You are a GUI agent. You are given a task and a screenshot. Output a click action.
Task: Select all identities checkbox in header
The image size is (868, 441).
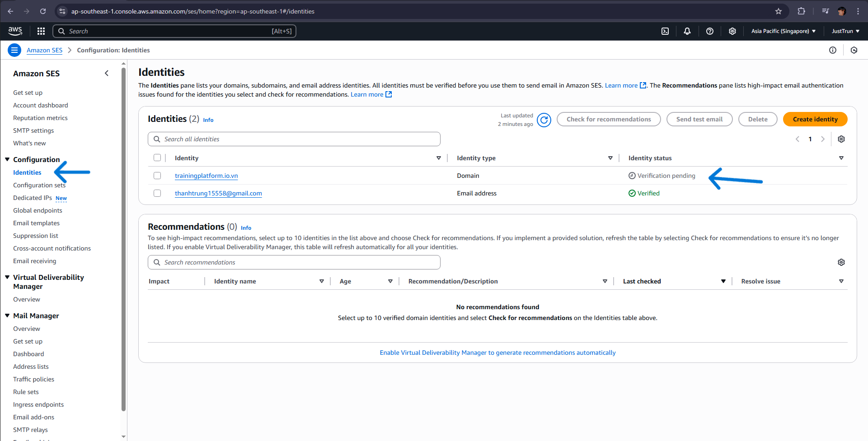(x=157, y=158)
